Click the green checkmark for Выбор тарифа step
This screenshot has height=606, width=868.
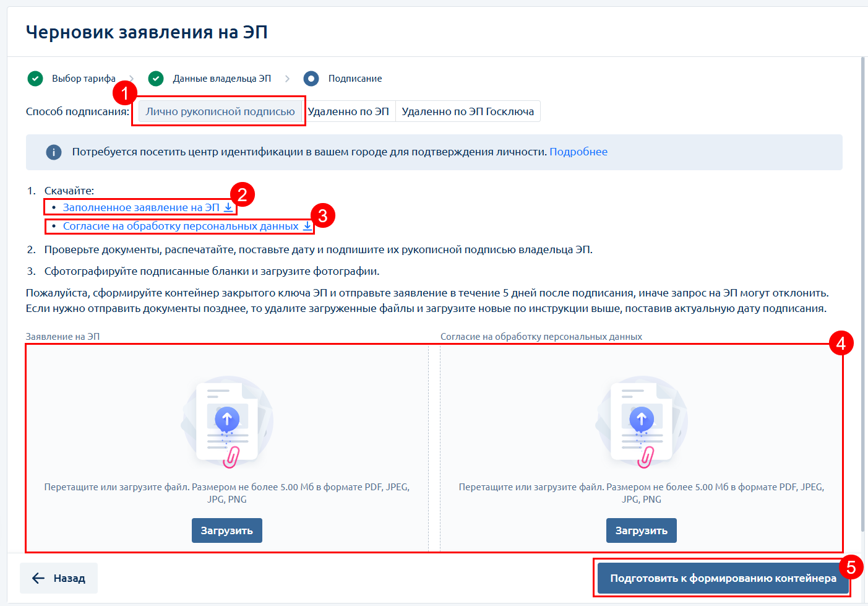pyautogui.click(x=35, y=79)
